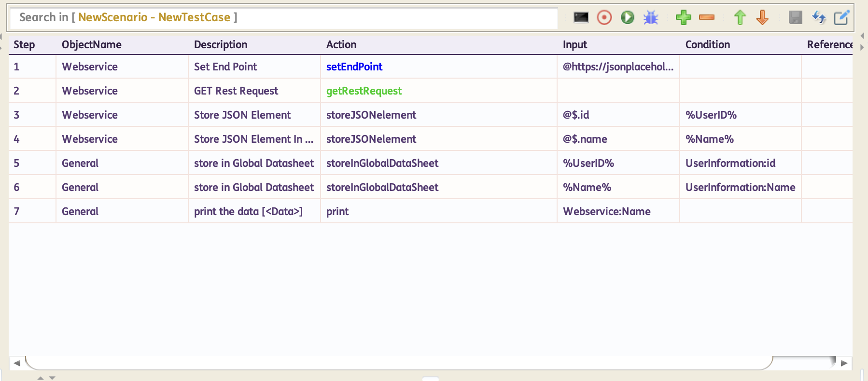The height and width of the screenshot is (381, 868).
Task: Click horizontal scrollbar right arrow
Action: click(844, 363)
